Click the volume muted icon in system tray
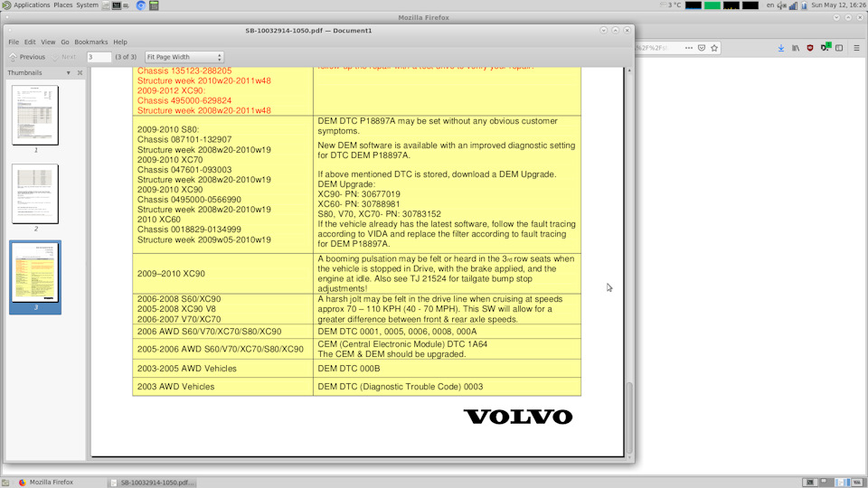868x488 pixels. [781, 5]
